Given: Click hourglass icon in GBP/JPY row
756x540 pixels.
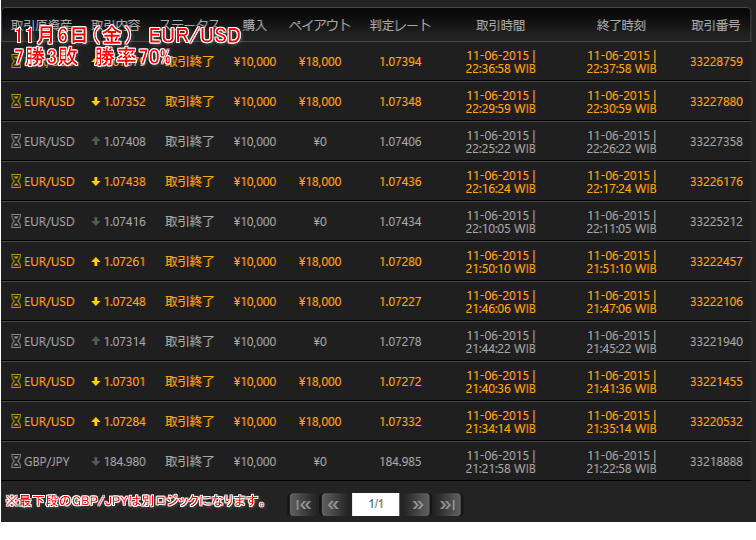Looking at the screenshot, I should (16, 462).
